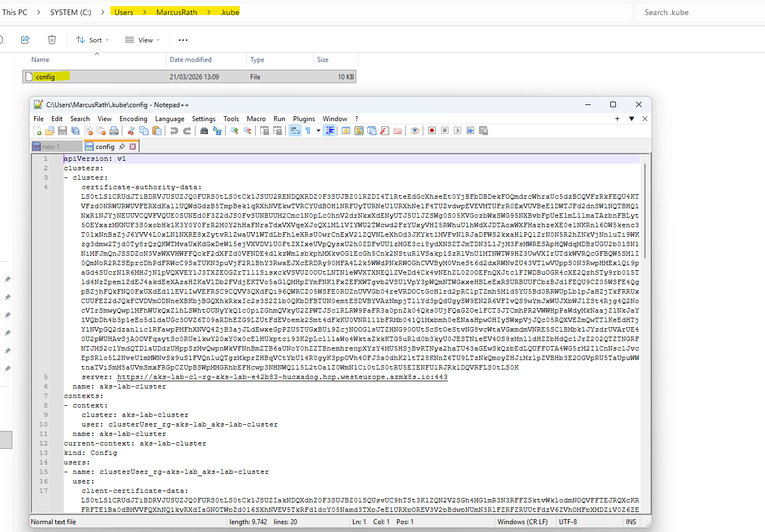
Task: Click the stop macro recording icon
Action: point(445,131)
